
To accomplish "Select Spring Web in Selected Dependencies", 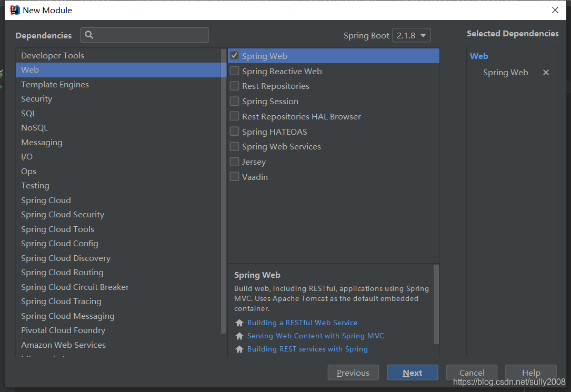I will click(x=505, y=73).
